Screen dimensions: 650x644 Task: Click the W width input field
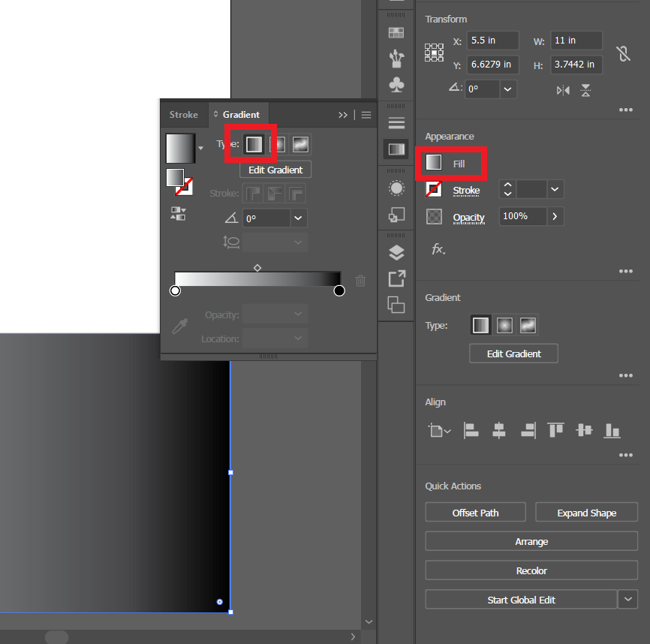tap(576, 40)
